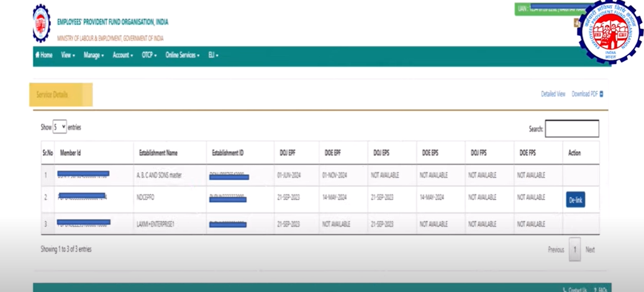Click the Download PDF icon
This screenshot has height=292, width=644.
pos(601,94)
